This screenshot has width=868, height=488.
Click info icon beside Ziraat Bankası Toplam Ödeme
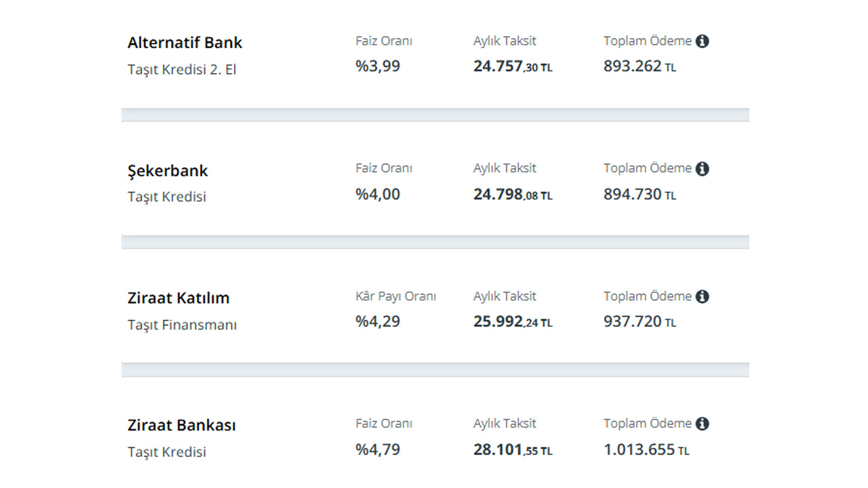click(x=703, y=424)
